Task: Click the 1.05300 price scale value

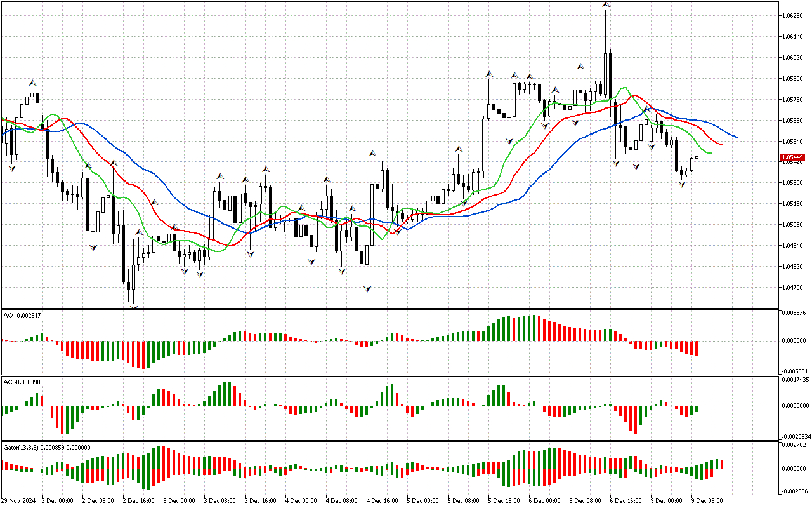Action: pos(794,183)
